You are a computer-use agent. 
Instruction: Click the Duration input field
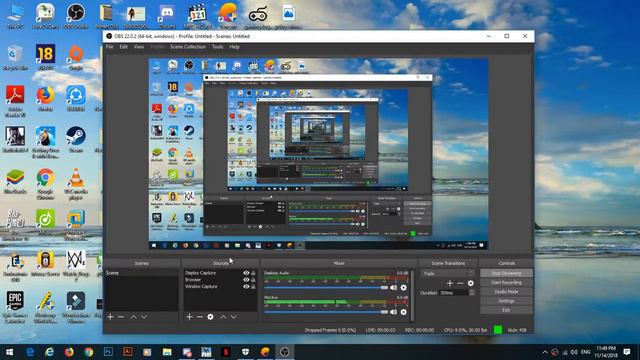(453, 293)
